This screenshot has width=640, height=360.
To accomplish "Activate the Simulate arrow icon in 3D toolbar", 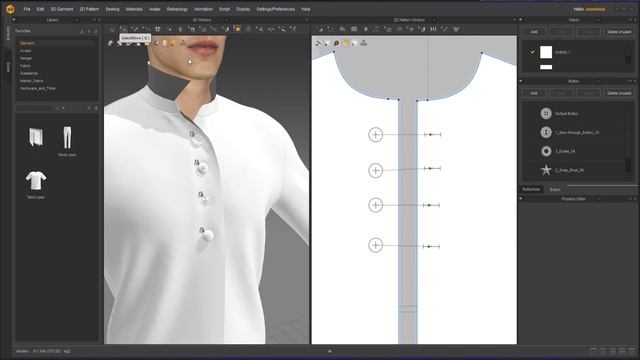I will (112, 29).
